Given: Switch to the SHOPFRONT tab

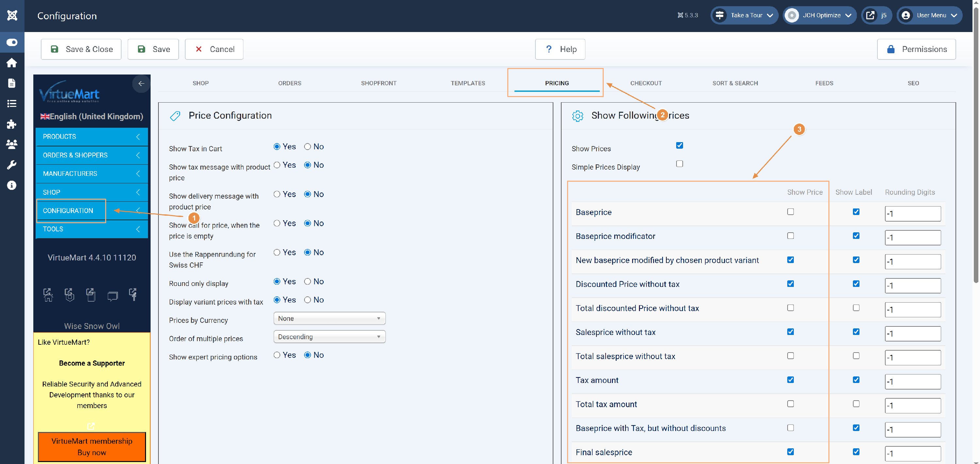Looking at the screenshot, I should [379, 83].
